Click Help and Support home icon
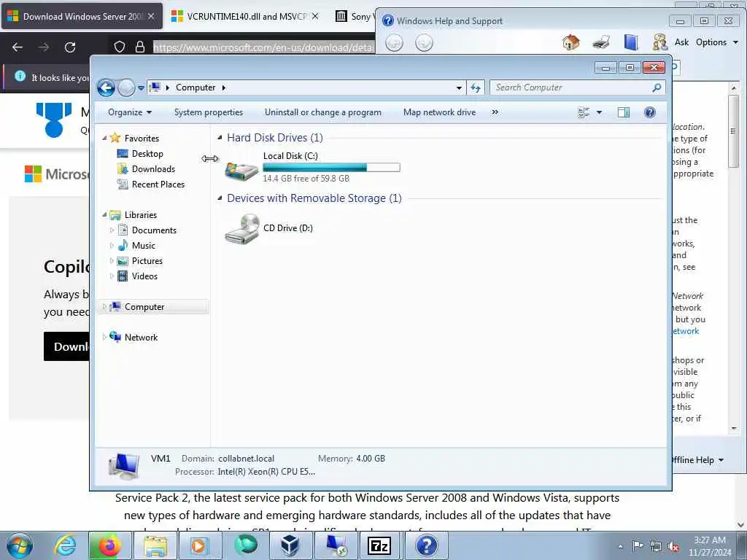 [x=570, y=42]
